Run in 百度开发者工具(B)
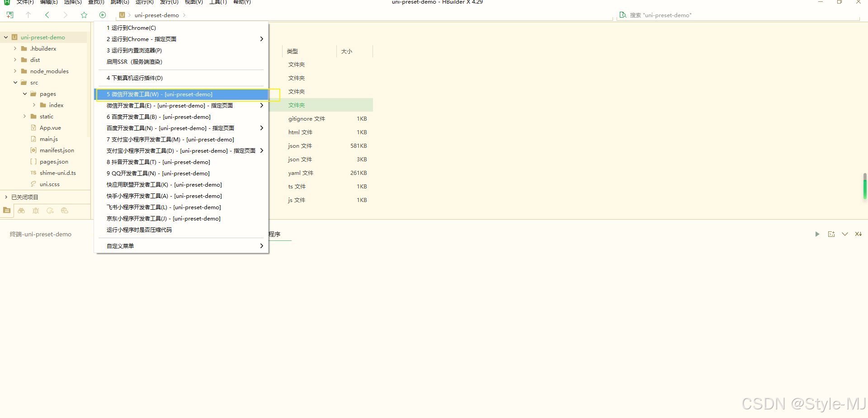Screen dimensions: 868x418 pyautogui.click(x=181, y=117)
